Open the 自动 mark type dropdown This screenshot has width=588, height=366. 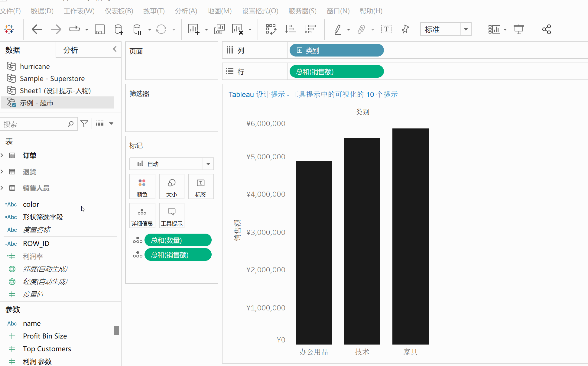tap(208, 164)
